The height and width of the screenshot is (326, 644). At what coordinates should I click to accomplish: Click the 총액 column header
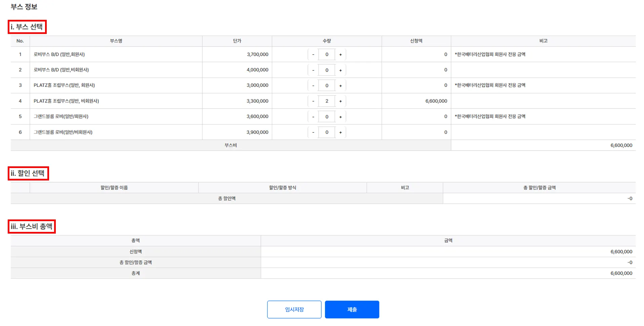(135, 241)
